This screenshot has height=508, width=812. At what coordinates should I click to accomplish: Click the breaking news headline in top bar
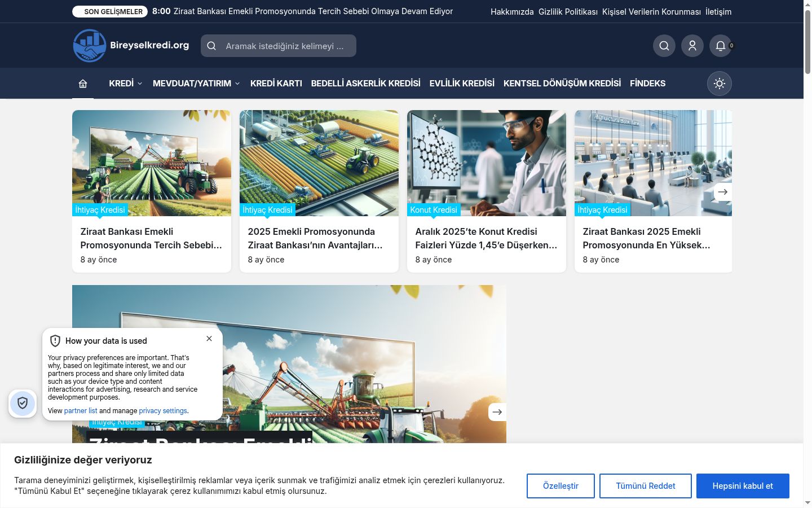pos(313,11)
